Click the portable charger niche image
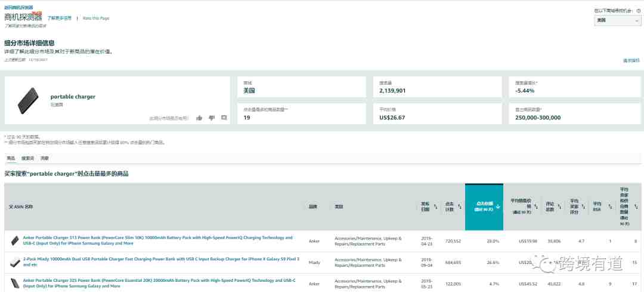This screenshot has height=292, width=644. pyautogui.click(x=28, y=100)
